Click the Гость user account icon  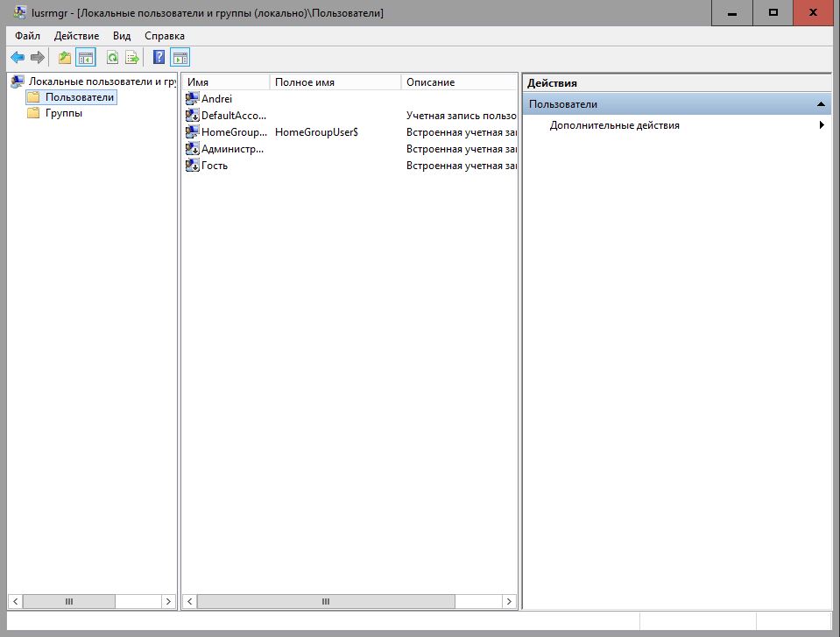(192, 165)
